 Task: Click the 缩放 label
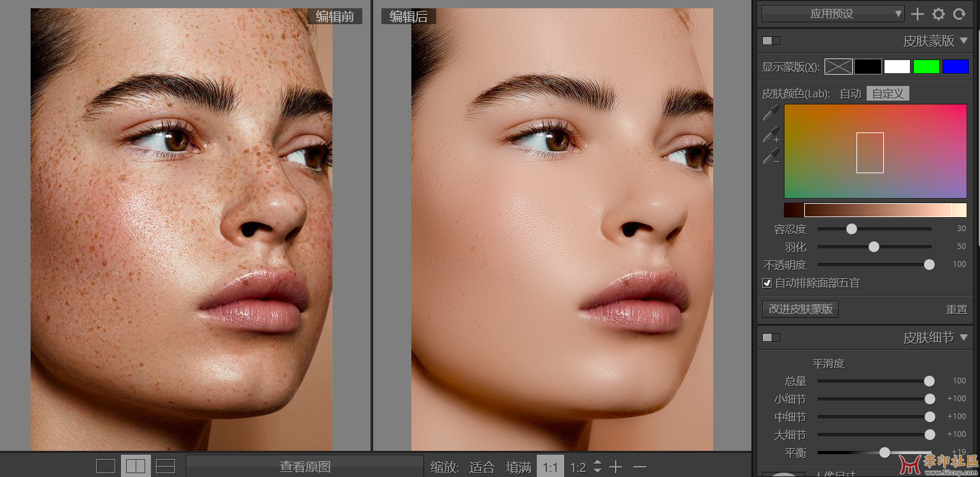(x=444, y=467)
